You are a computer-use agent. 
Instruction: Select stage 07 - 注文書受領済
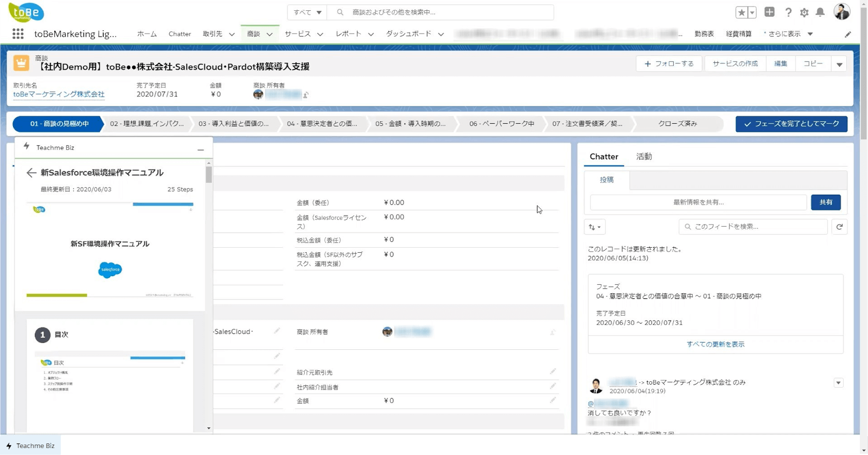(588, 124)
